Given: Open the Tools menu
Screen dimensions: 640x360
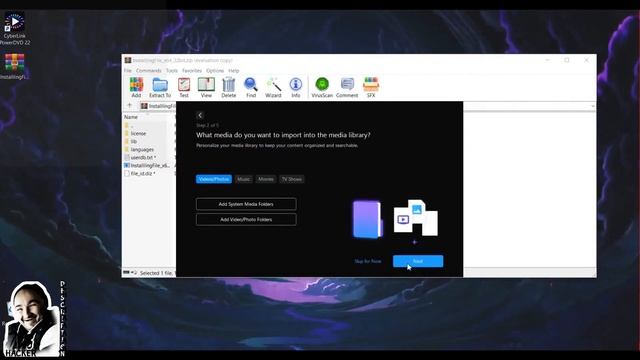Looking at the screenshot, I should click(172, 71).
